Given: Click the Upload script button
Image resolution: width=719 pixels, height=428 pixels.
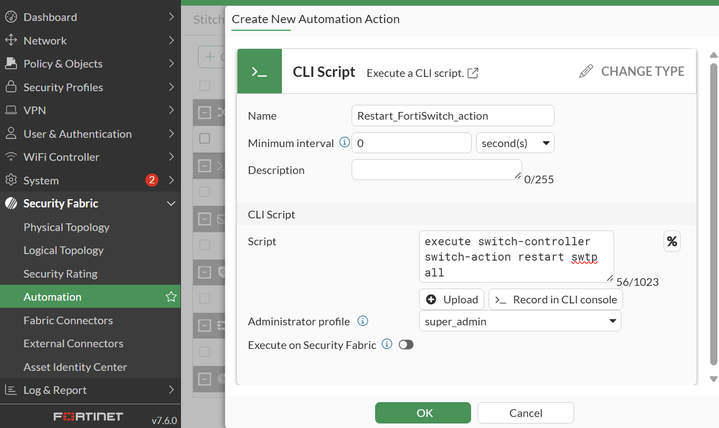Looking at the screenshot, I should coord(452,299).
